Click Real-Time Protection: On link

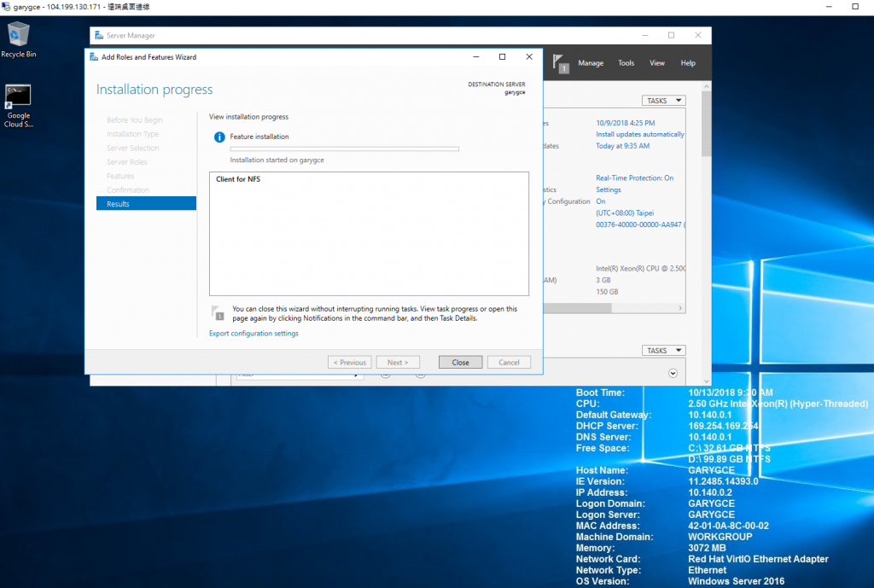634,178
